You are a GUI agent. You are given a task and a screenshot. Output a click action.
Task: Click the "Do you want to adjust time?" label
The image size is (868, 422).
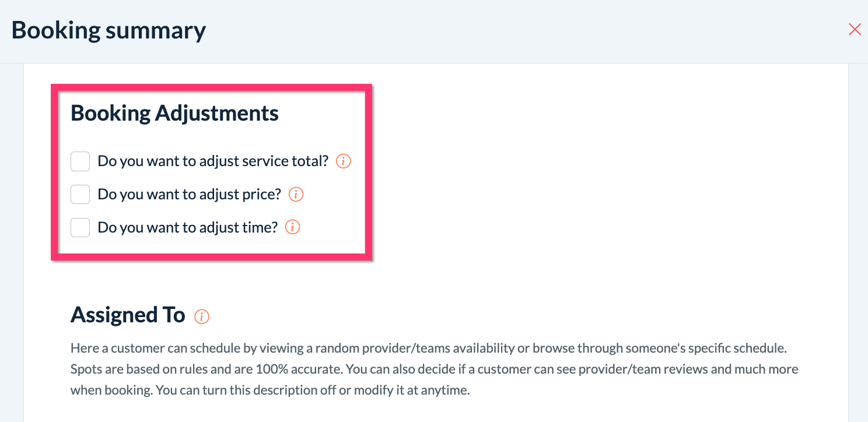tap(187, 227)
